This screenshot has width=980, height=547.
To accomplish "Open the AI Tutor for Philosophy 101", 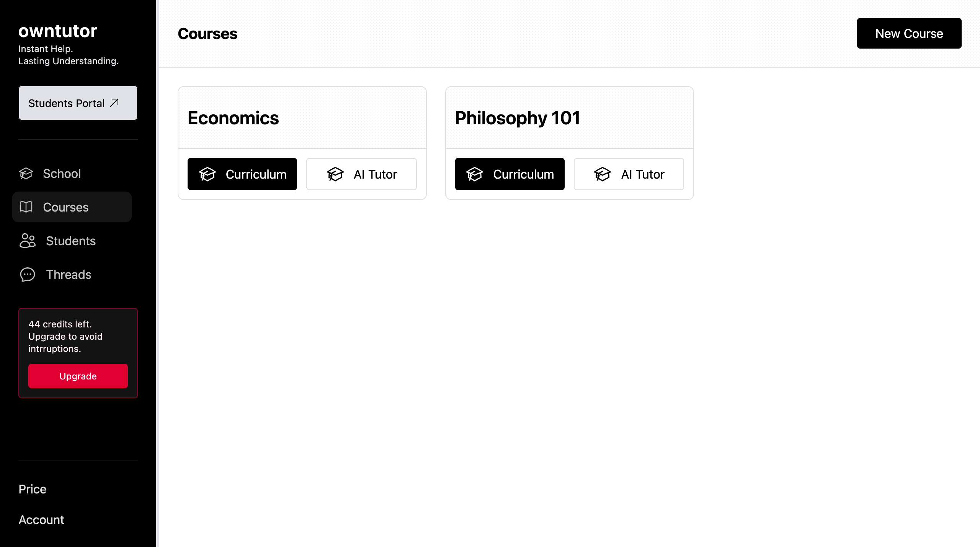I will click(x=629, y=174).
